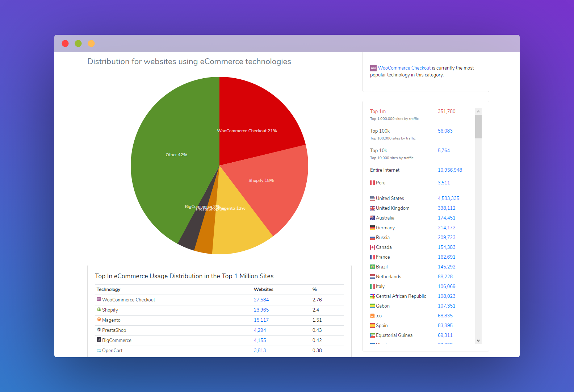574x392 pixels.
Task: Click the OpenCart technology name
Action: (x=112, y=350)
